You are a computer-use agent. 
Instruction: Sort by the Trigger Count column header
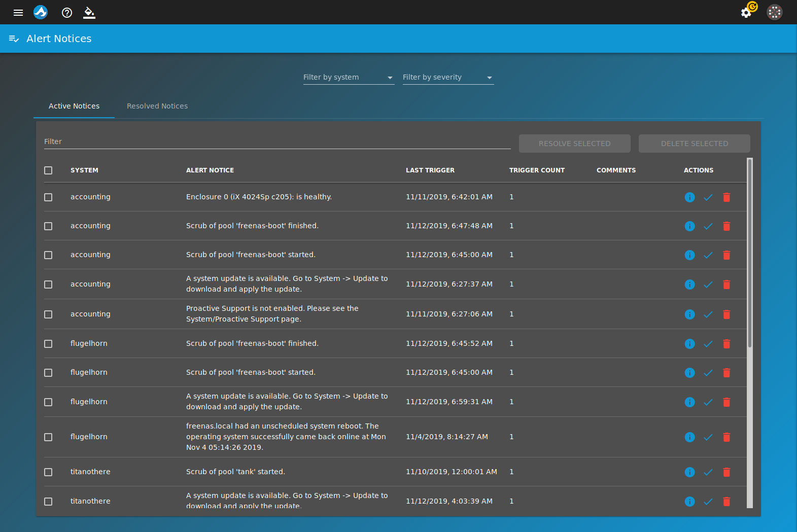pos(537,170)
